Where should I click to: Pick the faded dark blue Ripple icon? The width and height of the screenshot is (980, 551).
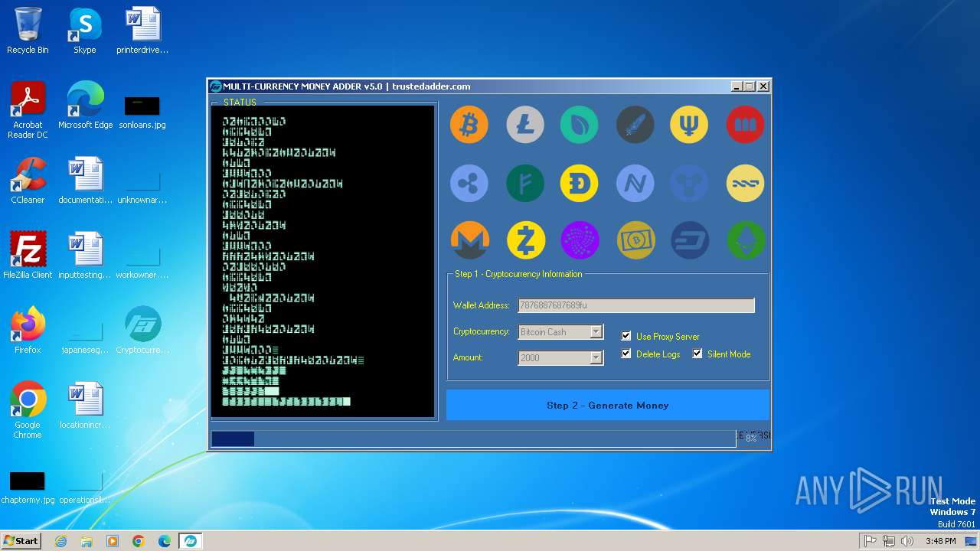click(x=689, y=183)
